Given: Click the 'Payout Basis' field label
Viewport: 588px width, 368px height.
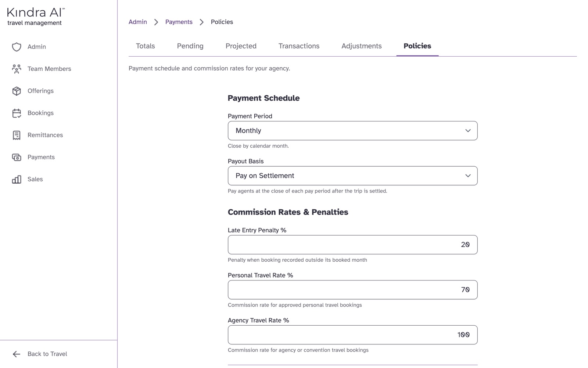Looking at the screenshot, I should point(245,161).
